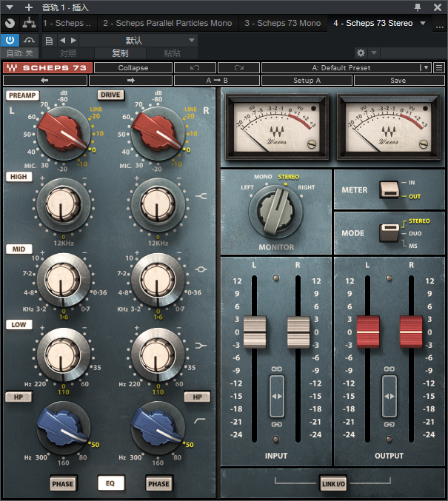Toggle the left channel HP button
448x501 pixels.
coord(19,397)
